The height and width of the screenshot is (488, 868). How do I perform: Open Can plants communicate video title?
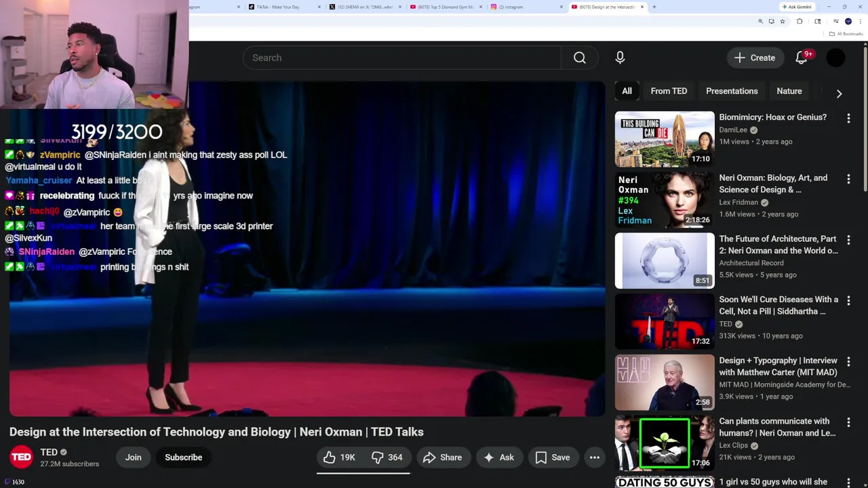click(x=777, y=427)
